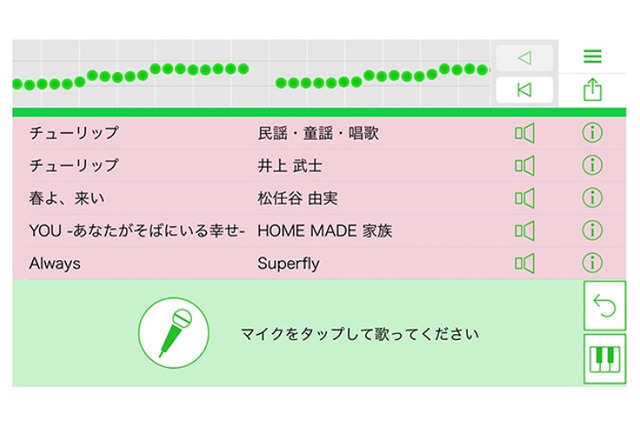This screenshot has height=426, width=640.
Task: Play speaker preview for 春よ、来い
Action: coord(525,198)
